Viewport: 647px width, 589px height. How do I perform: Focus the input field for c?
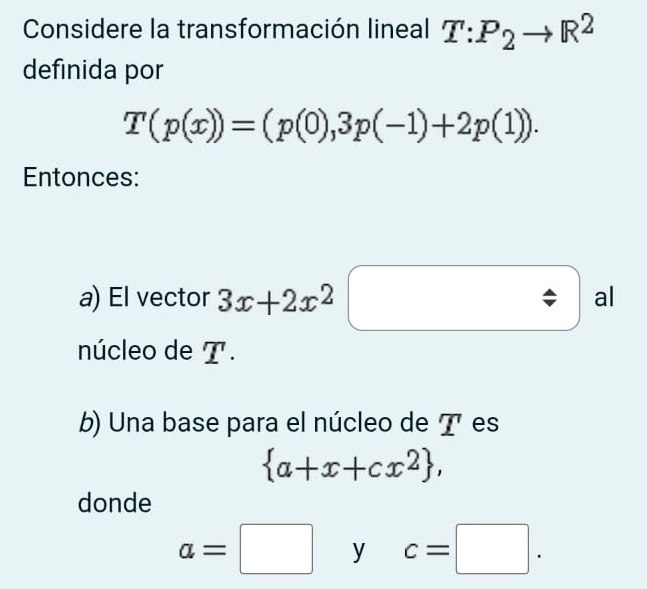pos(492,549)
